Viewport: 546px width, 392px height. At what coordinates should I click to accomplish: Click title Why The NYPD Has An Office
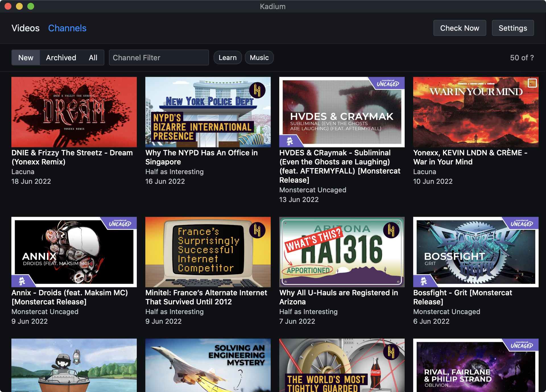tap(201, 157)
